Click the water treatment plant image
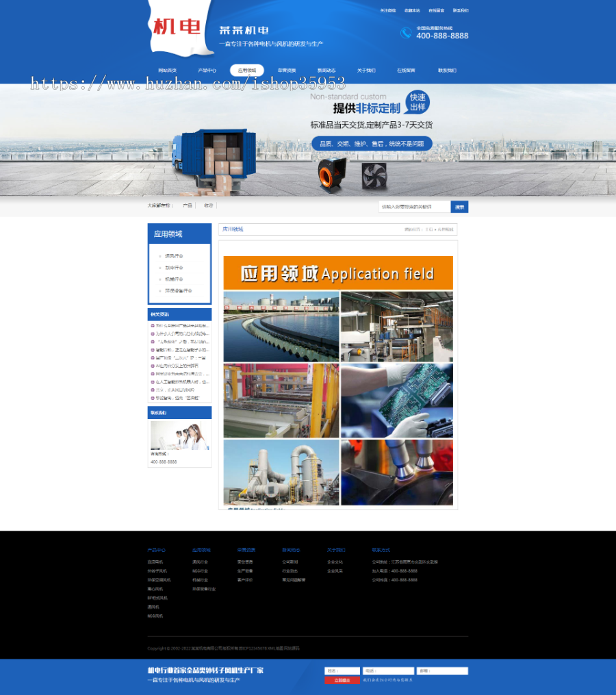The height and width of the screenshot is (695, 616). [x=281, y=327]
